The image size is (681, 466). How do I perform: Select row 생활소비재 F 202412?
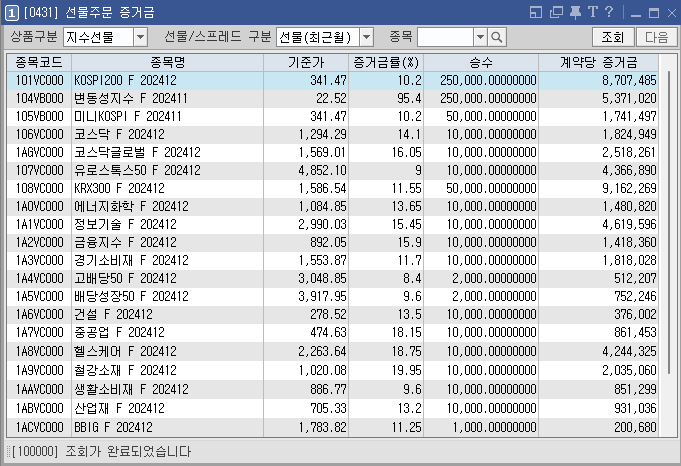click(333, 389)
